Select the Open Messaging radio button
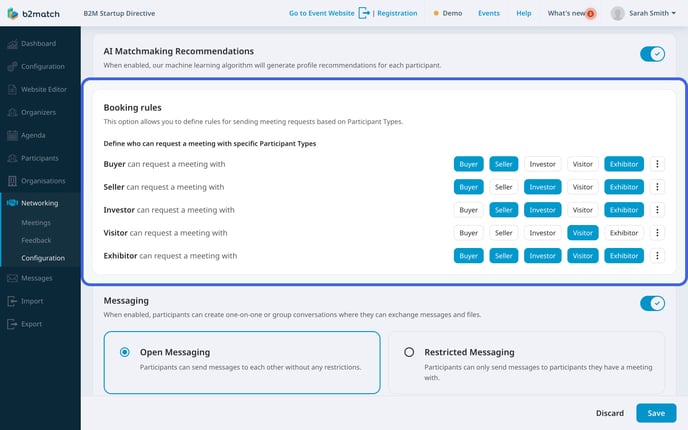Viewport: 688px width, 430px height. (x=125, y=352)
